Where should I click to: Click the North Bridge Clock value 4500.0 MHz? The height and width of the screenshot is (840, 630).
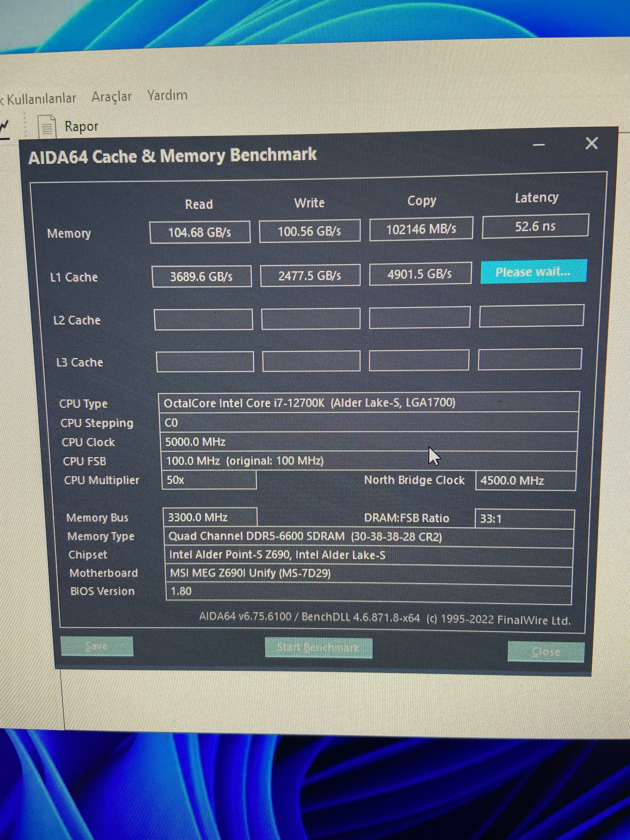click(x=526, y=481)
